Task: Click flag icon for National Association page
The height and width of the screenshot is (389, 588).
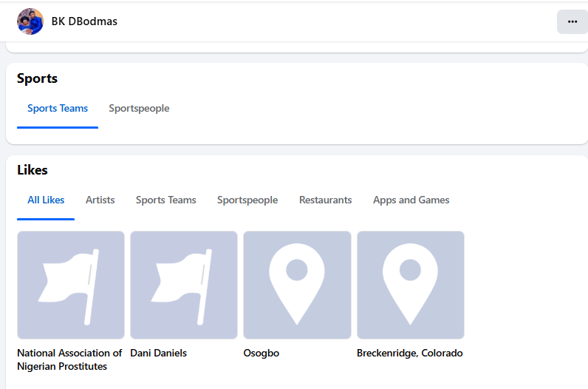Action: (71, 285)
